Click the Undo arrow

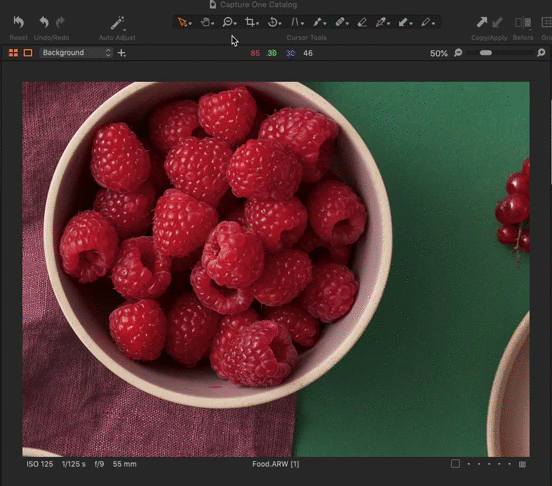44,22
